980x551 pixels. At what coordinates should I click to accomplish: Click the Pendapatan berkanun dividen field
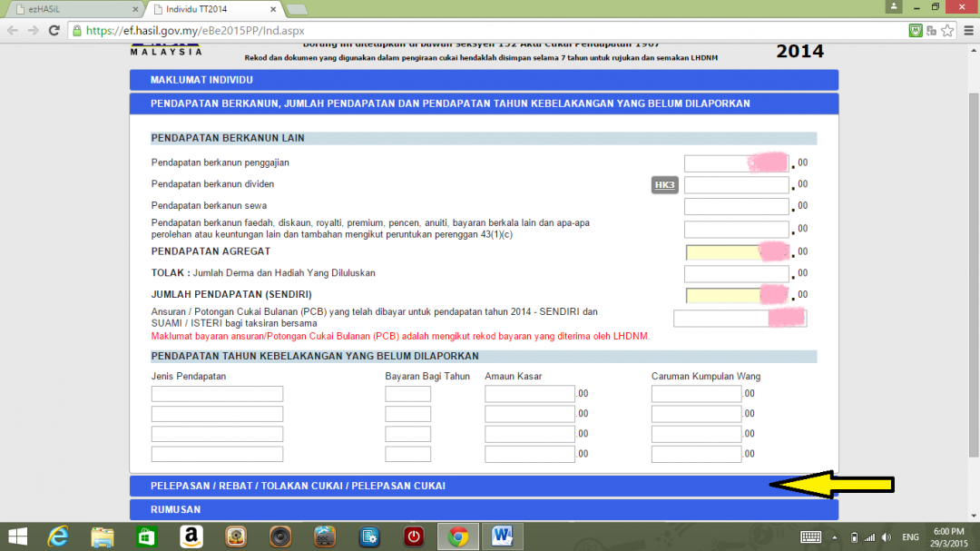736,184
